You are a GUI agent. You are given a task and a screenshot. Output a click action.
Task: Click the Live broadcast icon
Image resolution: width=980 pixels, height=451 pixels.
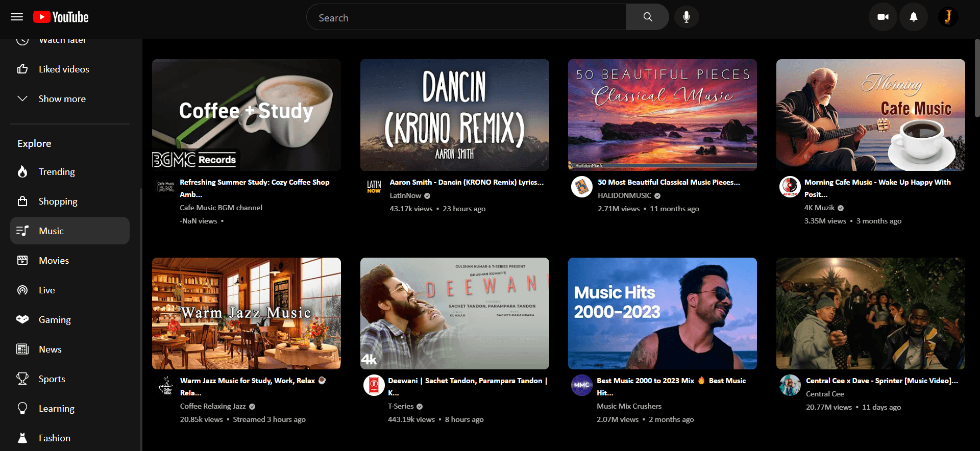(x=22, y=290)
